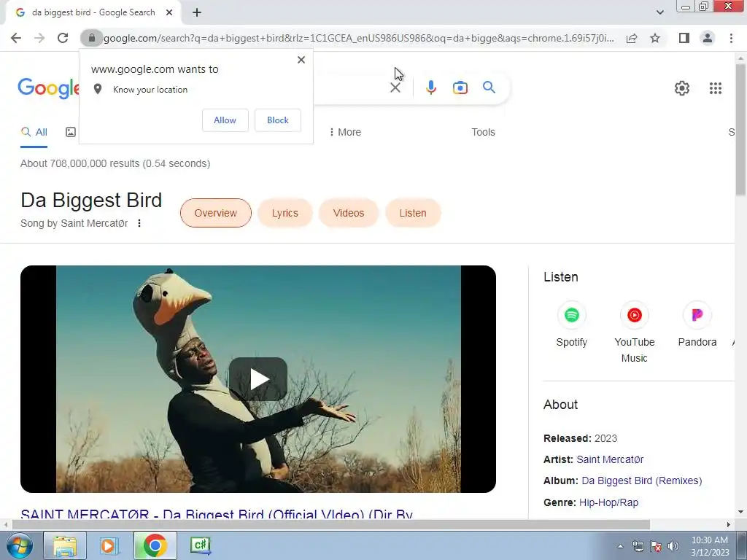Block the location request
The image size is (747, 560).
pyautogui.click(x=278, y=120)
